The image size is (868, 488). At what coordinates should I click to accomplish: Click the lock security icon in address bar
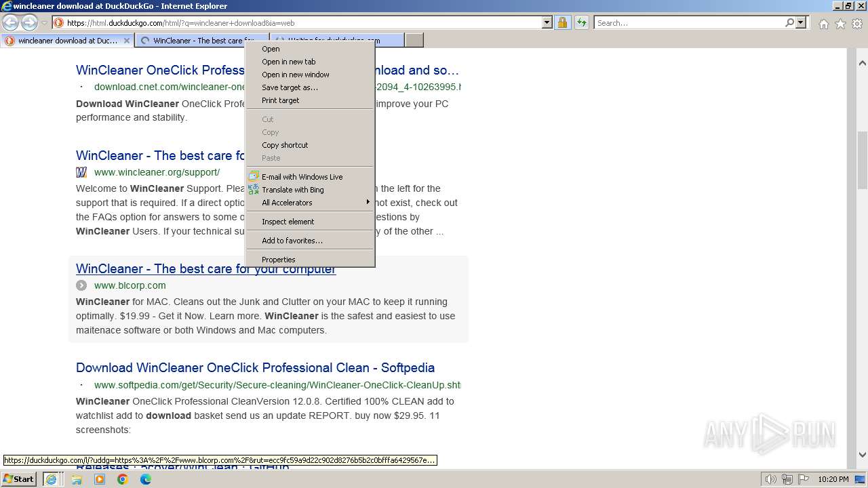pos(562,22)
